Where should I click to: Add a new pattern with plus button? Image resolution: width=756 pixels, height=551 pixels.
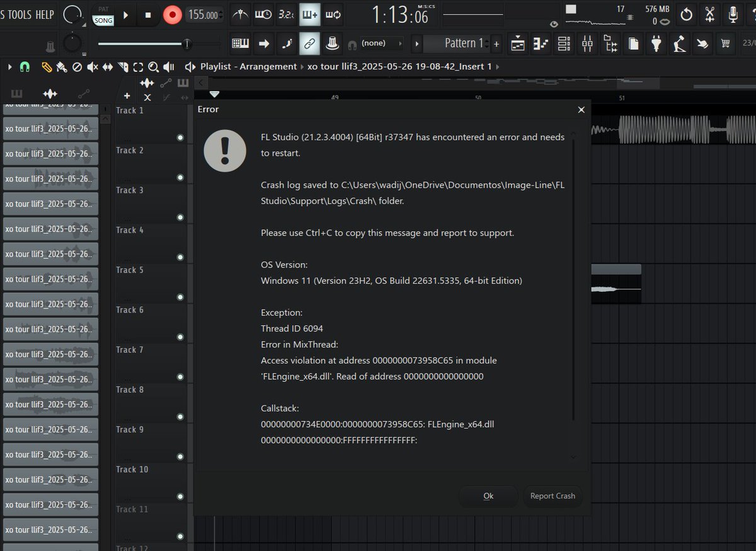496,43
